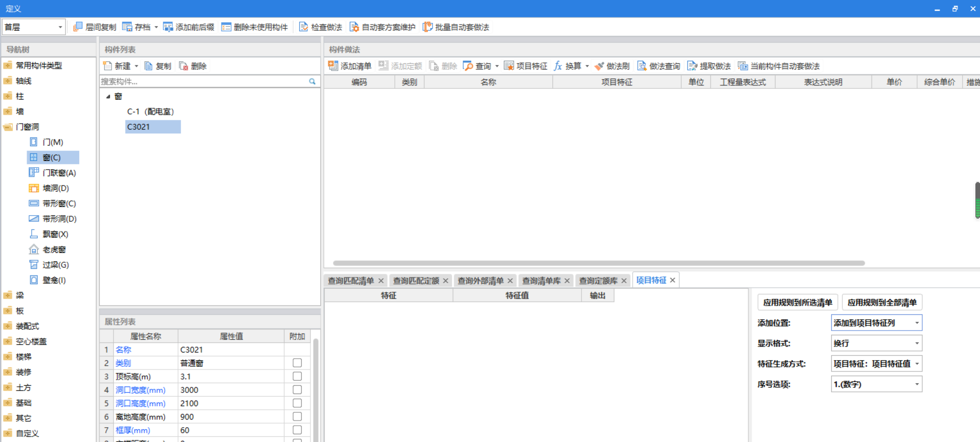Open 自动套方案维护
This screenshot has height=442, width=980.
pos(383,27)
